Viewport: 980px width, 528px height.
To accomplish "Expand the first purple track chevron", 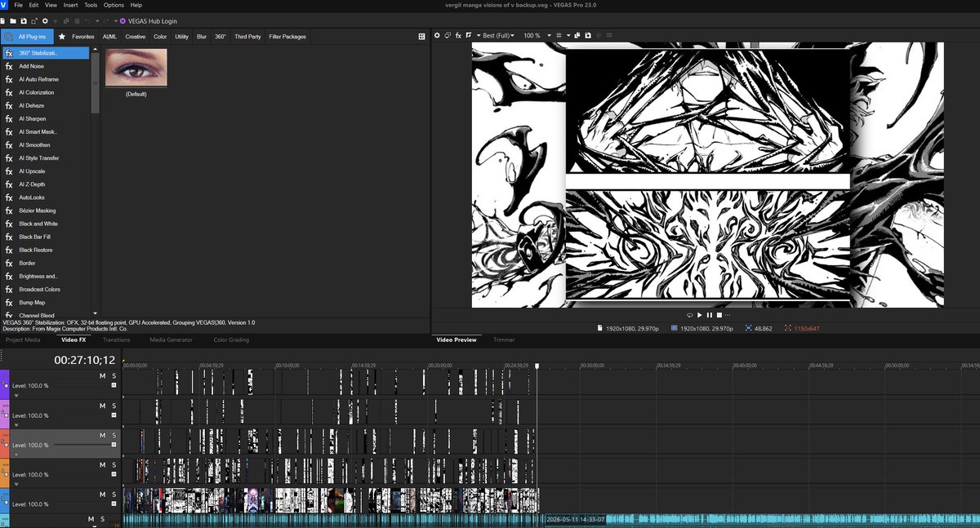I will tap(16, 395).
